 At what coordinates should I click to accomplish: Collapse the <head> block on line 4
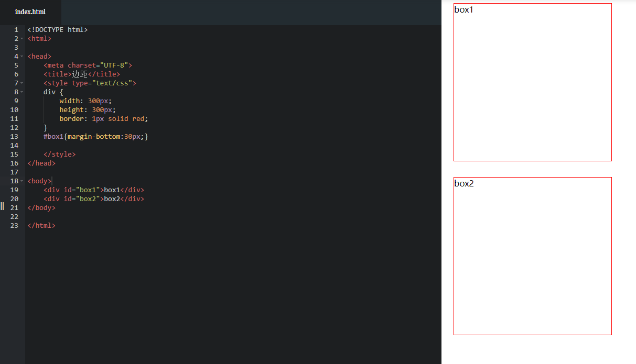click(x=22, y=57)
